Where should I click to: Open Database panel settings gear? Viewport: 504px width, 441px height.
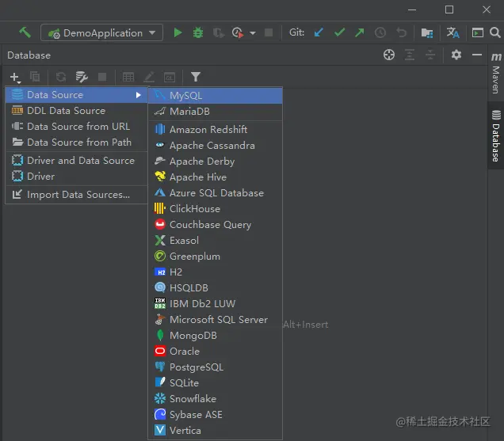point(456,55)
